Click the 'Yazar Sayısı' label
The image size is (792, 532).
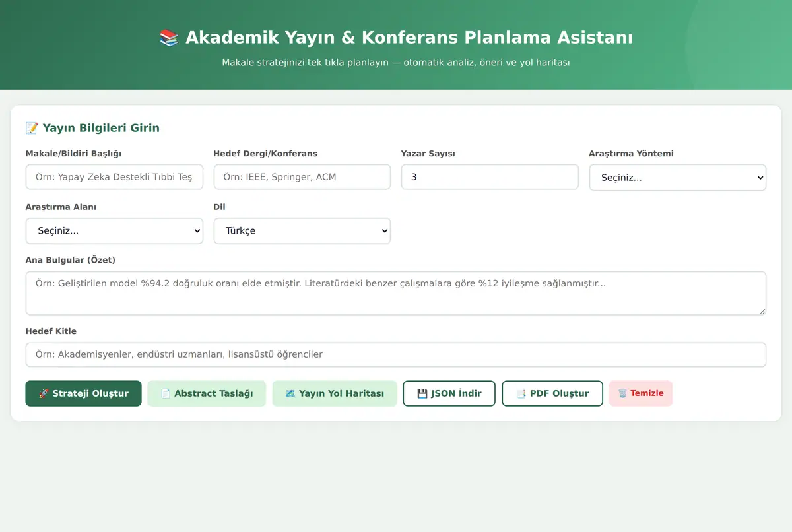coord(428,154)
